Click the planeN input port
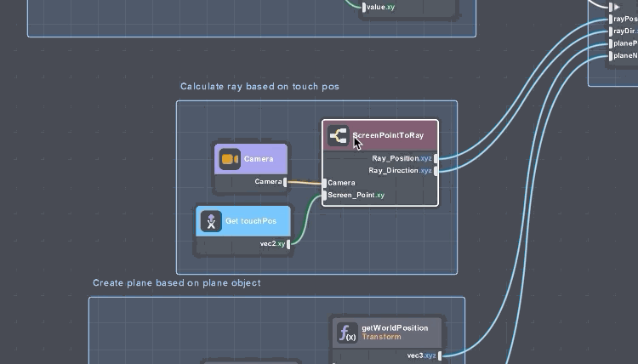This screenshot has height=364, width=638. (x=610, y=56)
